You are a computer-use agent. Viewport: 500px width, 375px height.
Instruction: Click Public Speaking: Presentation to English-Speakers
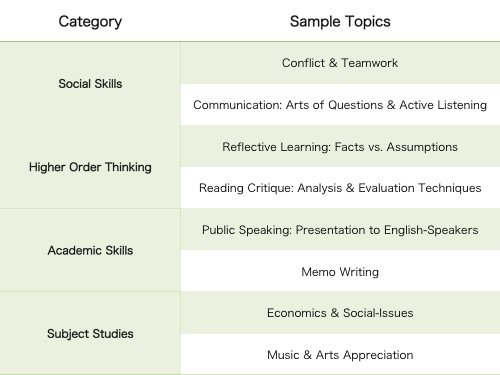[x=340, y=230]
